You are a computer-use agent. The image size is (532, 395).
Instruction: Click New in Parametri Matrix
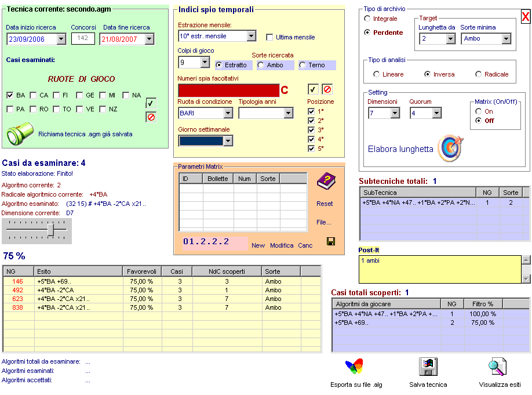click(258, 245)
